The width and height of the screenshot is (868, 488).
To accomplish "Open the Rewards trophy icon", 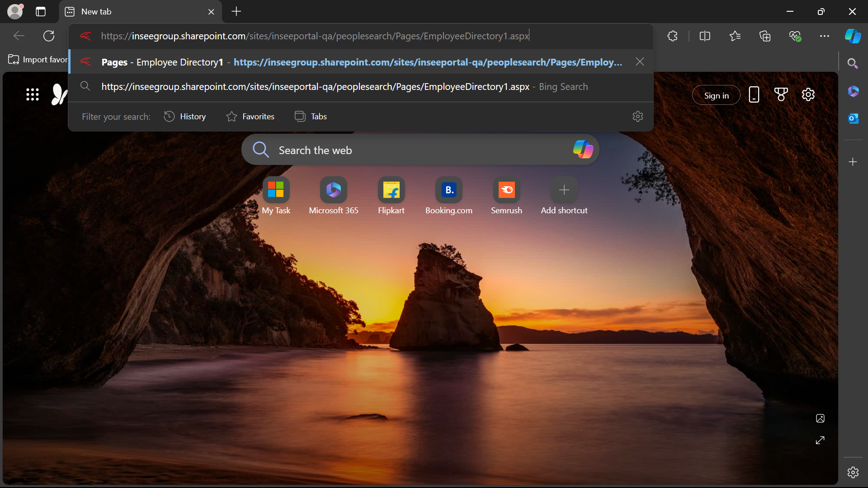I will 781,95.
